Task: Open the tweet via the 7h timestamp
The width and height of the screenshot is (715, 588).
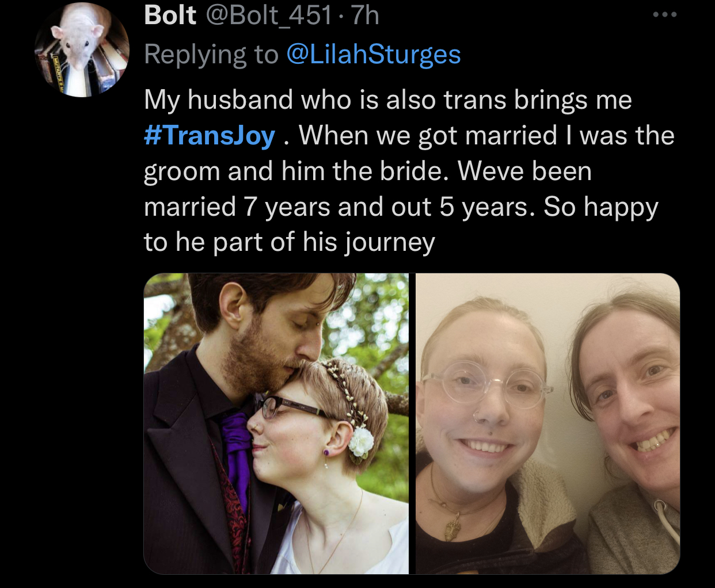Action: click(x=365, y=15)
